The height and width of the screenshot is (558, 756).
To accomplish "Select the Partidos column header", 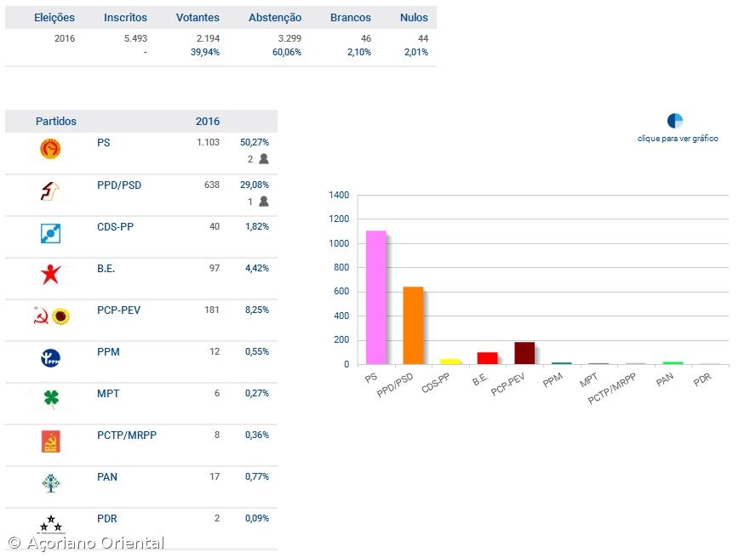I will (x=56, y=122).
